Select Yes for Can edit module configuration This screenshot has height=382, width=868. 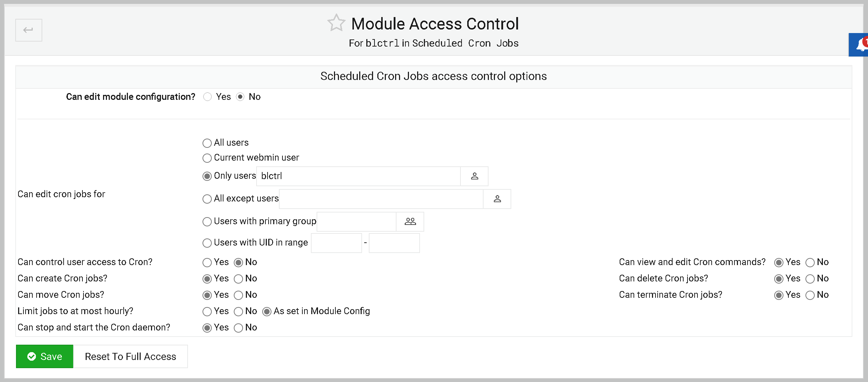coord(207,97)
